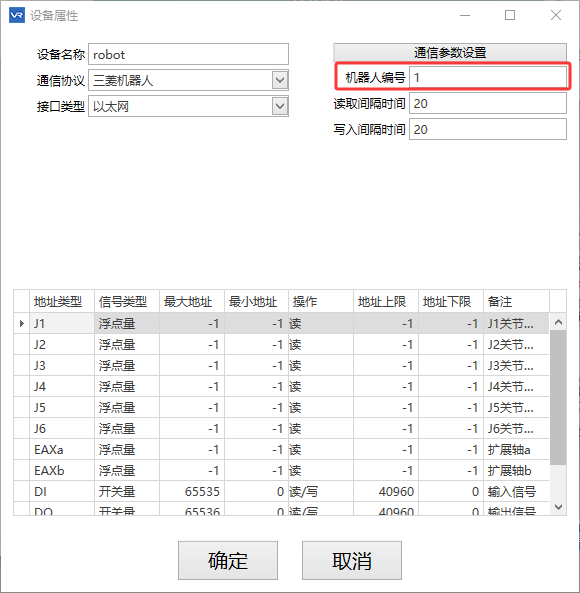Focus the 设备名称 field containing robot

188,54
